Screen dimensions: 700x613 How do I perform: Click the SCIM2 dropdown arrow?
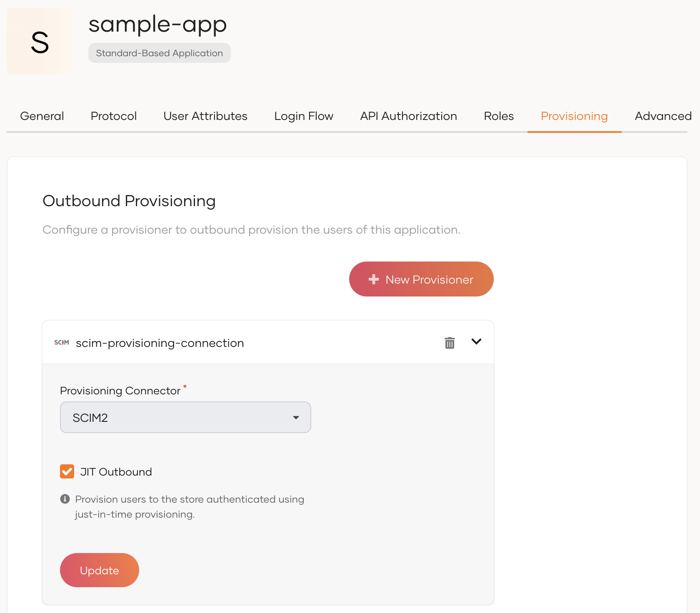[296, 417]
